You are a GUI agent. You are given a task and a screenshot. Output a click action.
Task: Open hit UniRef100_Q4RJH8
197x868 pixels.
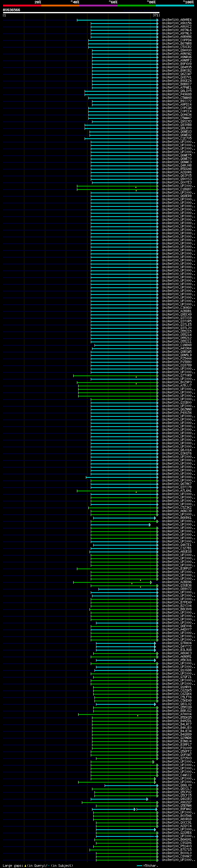coord(177,165)
